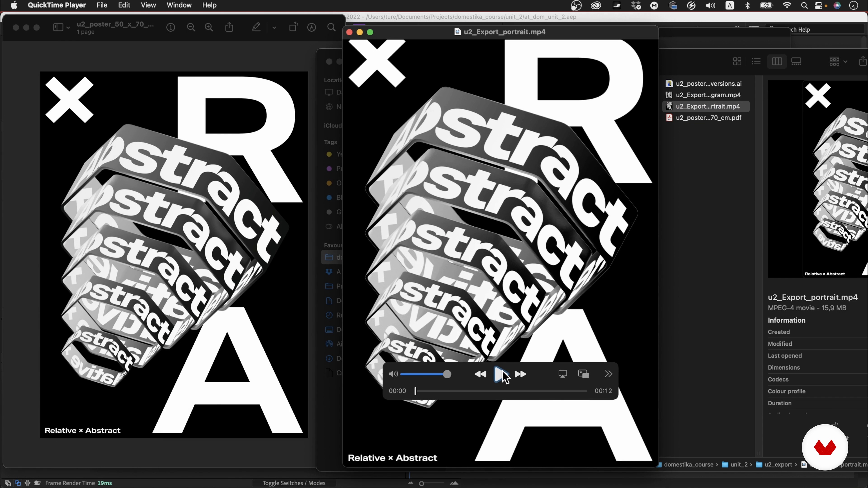Click the Creative Cloud icon in menu bar

coord(596,5)
